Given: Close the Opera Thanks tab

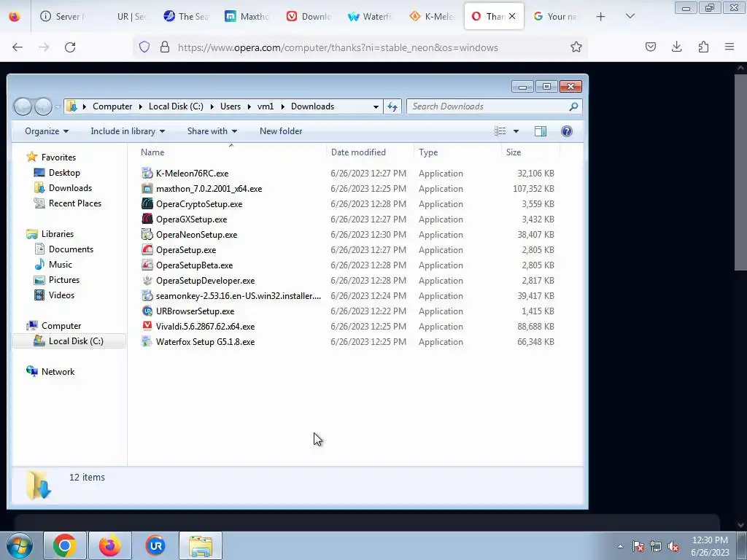Looking at the screenshot, I should [x=512, y=16].
